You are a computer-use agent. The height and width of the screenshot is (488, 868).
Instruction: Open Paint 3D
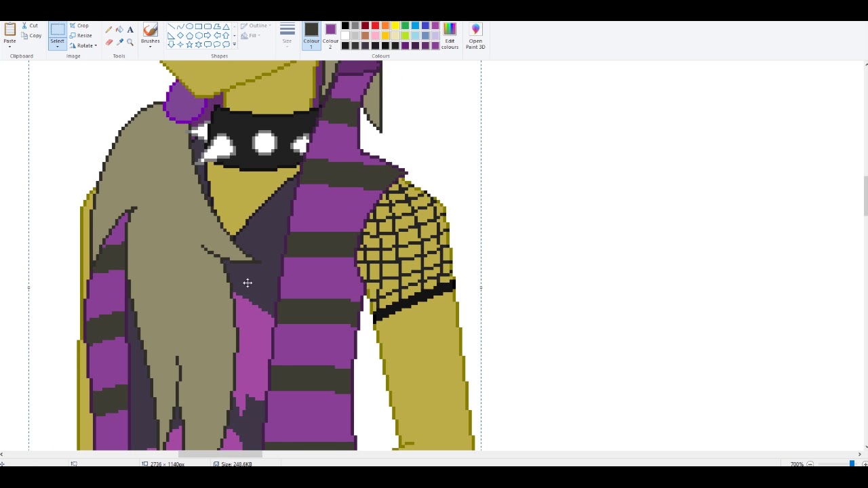475,35
